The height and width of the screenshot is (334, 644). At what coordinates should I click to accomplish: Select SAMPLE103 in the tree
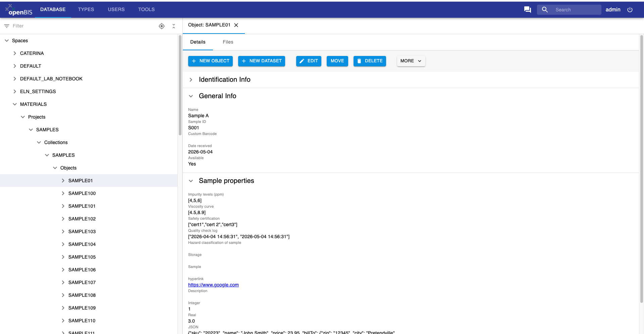82,231
